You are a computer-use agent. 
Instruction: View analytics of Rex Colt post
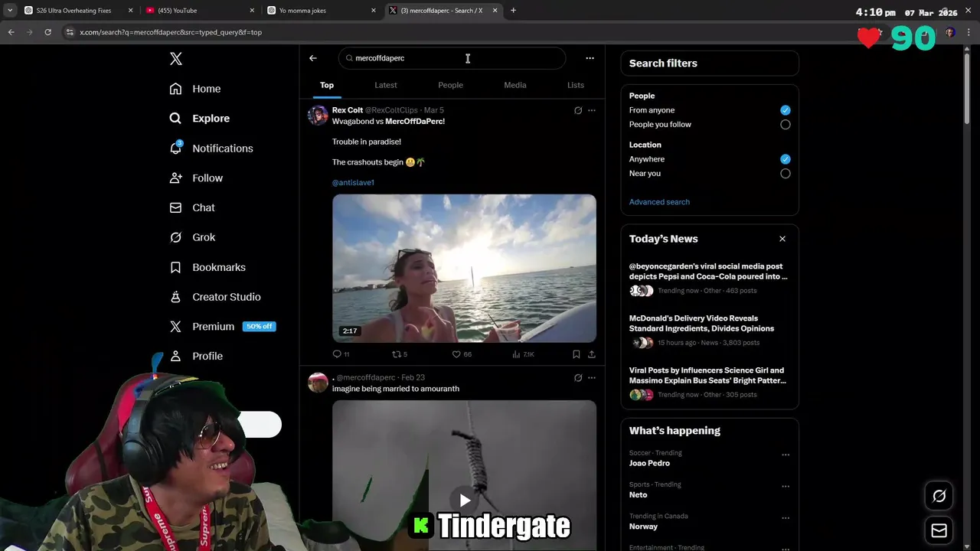pos(523,354)
